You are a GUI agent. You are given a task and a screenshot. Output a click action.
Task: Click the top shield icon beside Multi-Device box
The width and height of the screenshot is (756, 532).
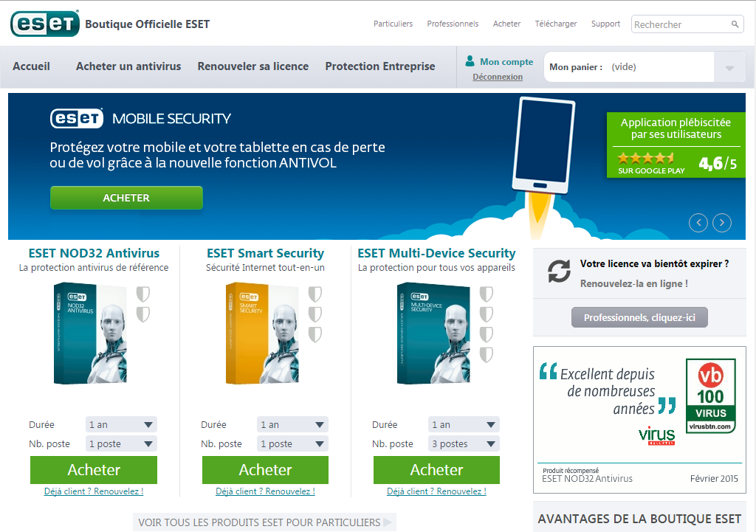(x=486, y=294)
